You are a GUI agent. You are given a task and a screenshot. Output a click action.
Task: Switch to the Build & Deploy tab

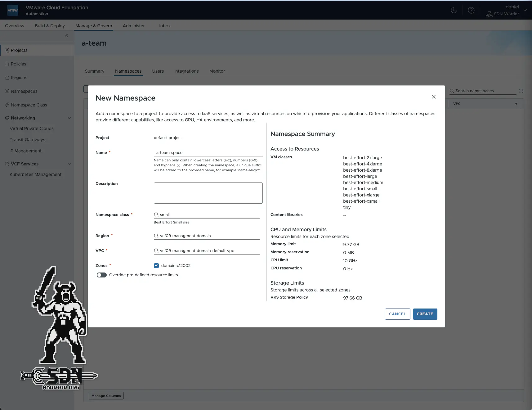50,26
